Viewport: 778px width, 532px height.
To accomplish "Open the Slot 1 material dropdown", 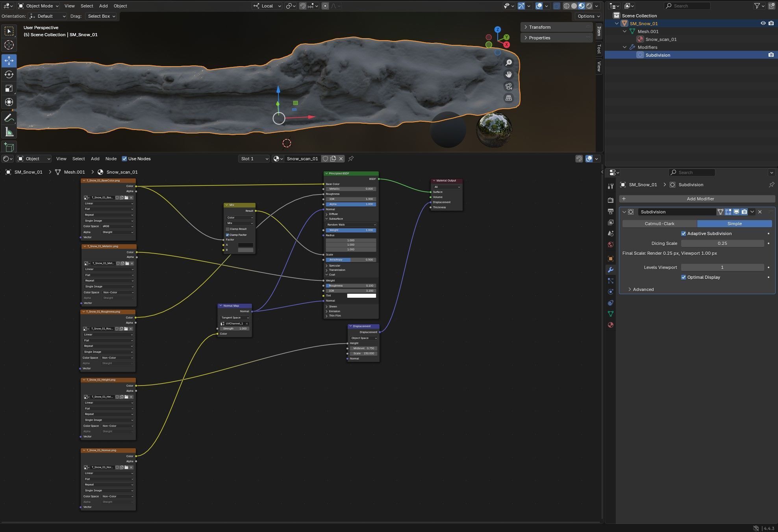I will pos(254,159).
